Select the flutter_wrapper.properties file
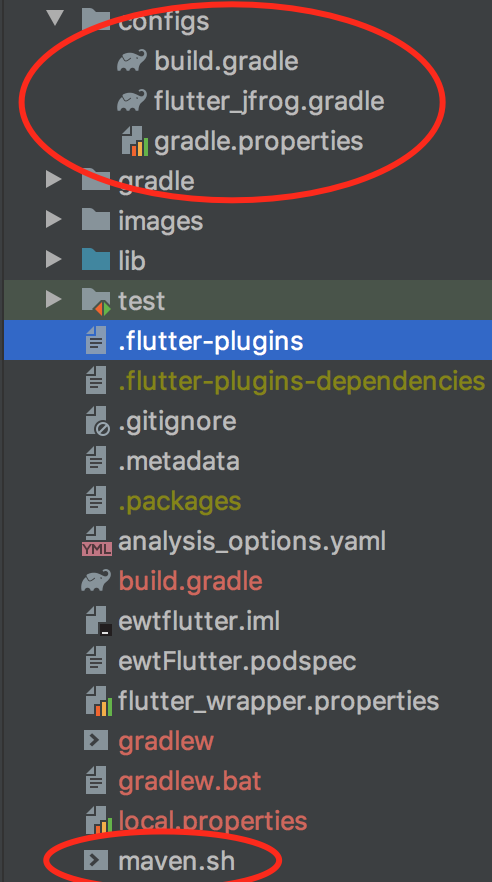The image size is (492, 882). [x=279, y=701]
